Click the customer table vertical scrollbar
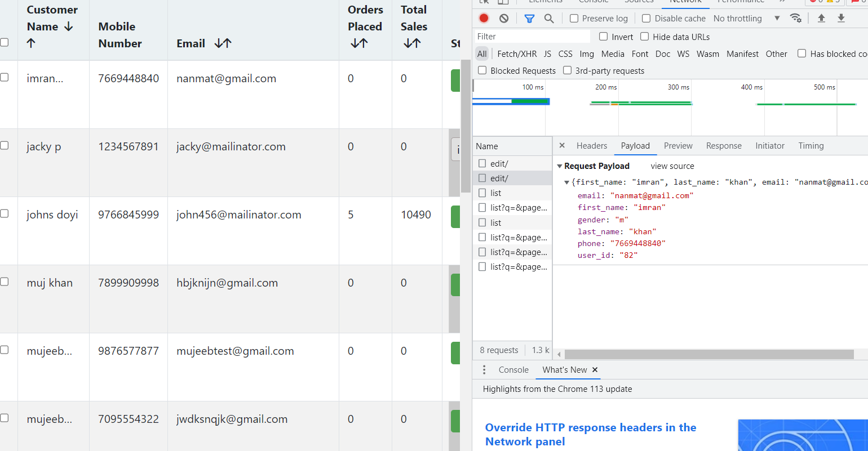The height and width of the screenshot is (451, 868). click(x=466, y=127)
